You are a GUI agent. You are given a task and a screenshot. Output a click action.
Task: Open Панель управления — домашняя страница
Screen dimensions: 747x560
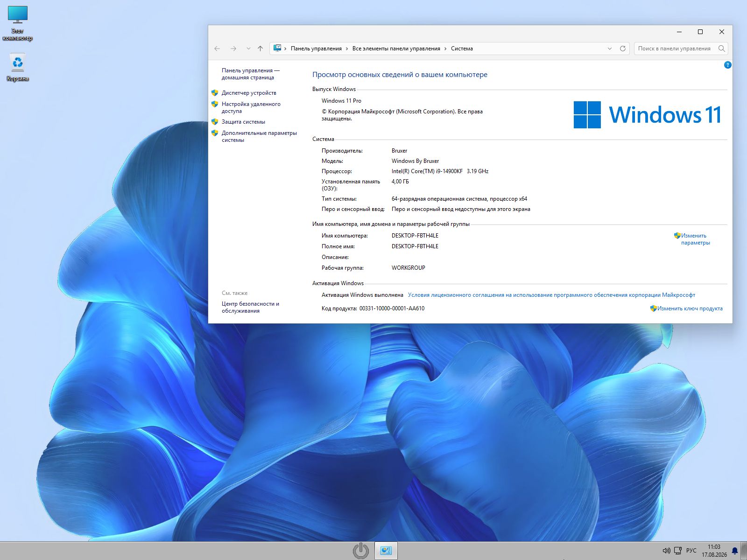click(251, 74)
